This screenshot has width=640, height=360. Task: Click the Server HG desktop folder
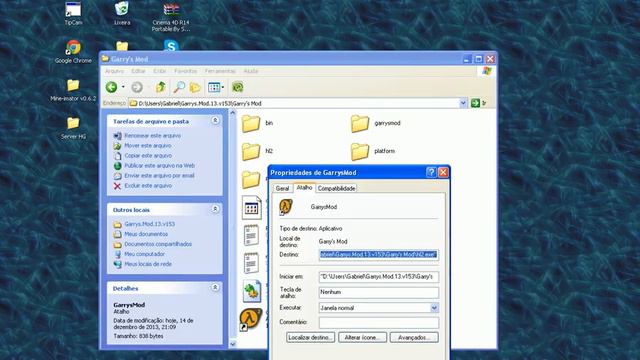click(73, 123)
